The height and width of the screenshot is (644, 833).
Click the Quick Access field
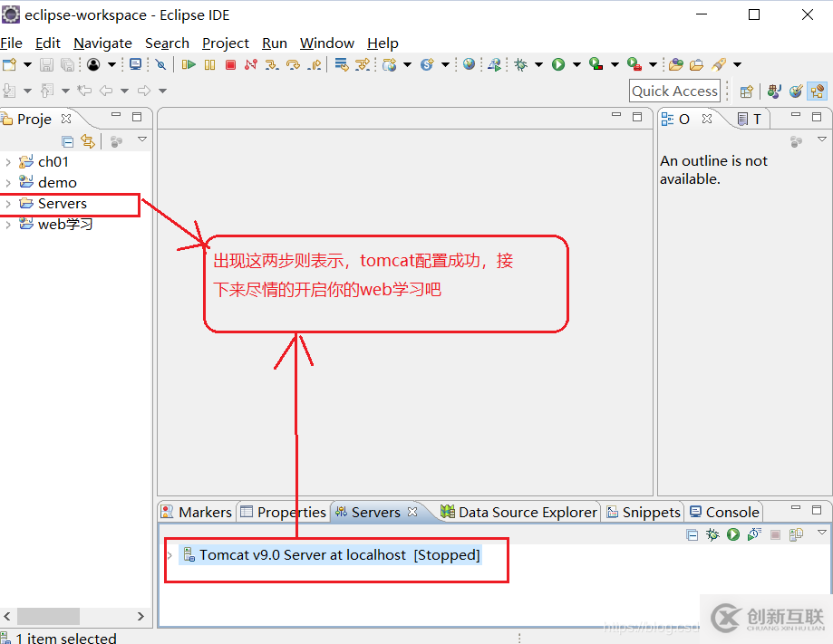pos(674,91)
